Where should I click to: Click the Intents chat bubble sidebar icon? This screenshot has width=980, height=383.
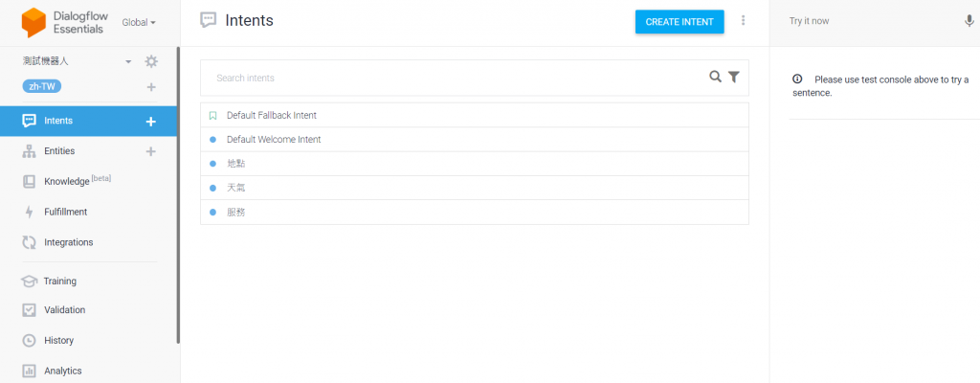(x=29, y=121)
